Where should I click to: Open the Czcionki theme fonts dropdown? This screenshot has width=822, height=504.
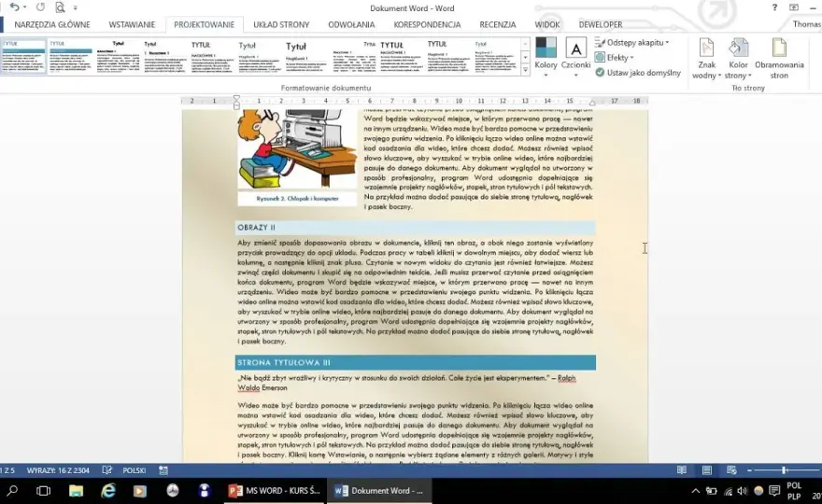click(x=575, y=58)
